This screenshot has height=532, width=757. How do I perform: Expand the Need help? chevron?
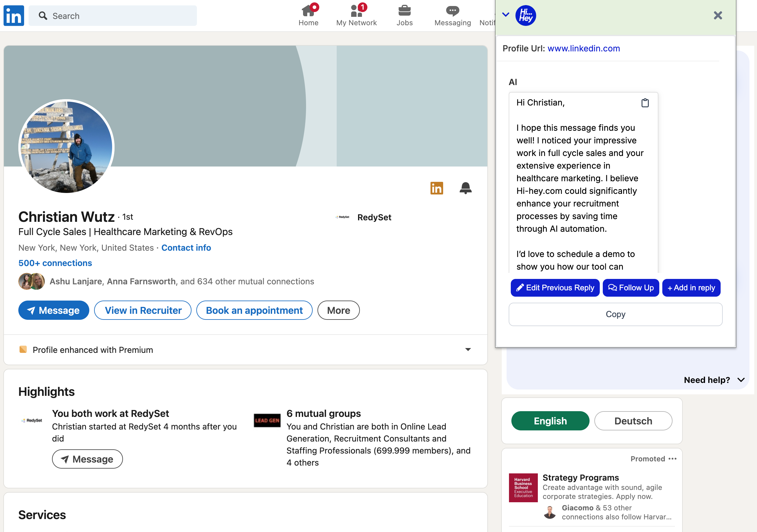[x=741, y=380]
